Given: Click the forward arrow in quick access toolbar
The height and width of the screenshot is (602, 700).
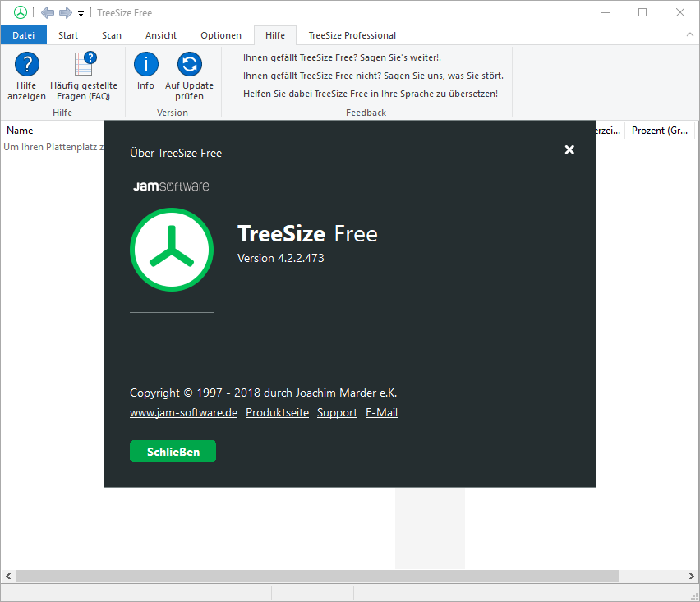Looking at the screenshot, I should tap(66, 12).
